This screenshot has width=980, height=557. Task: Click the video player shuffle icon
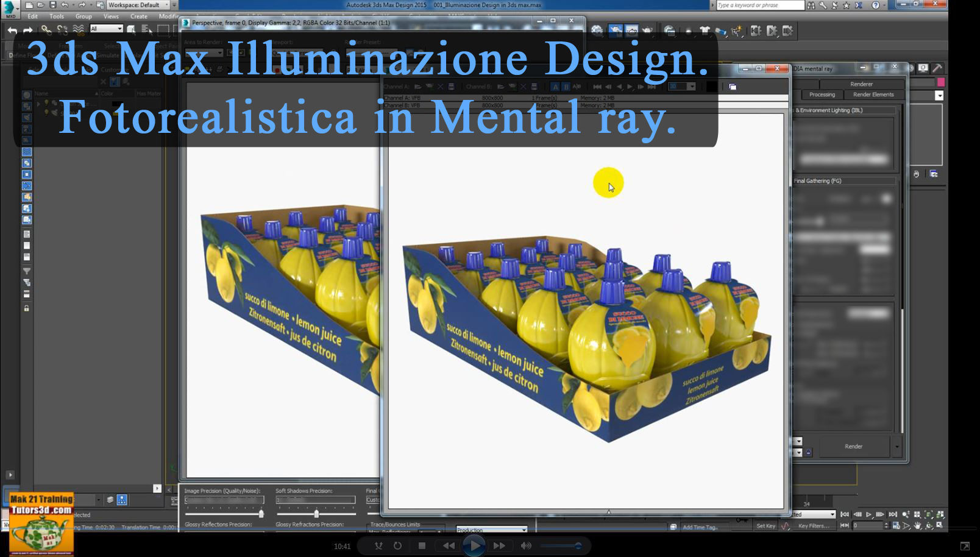[378, 545]
